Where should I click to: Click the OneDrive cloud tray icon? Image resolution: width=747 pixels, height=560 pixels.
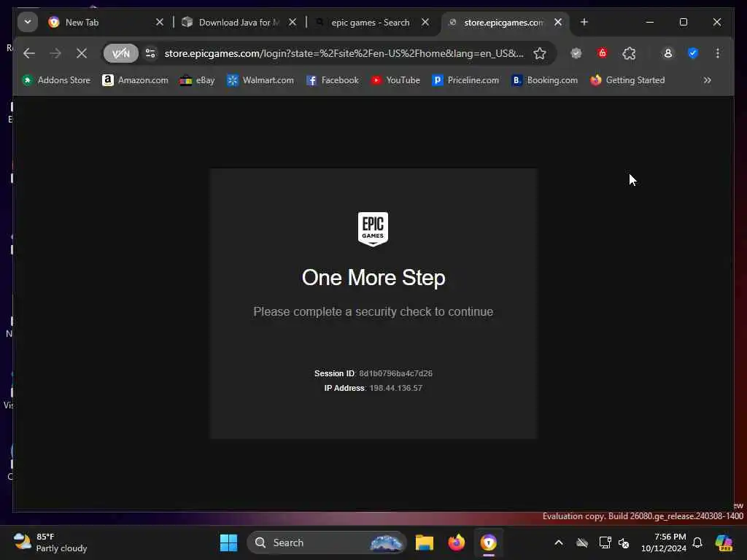coord(582,542)
